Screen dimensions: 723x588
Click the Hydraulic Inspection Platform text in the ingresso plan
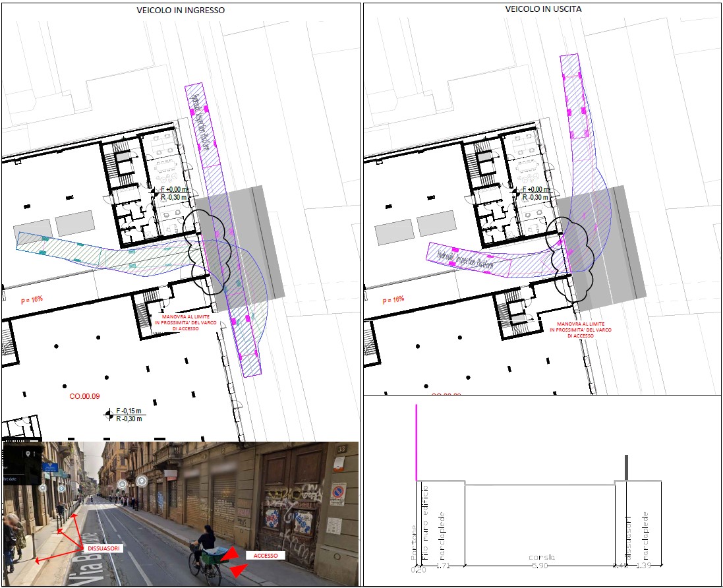[x=202, y=121]
